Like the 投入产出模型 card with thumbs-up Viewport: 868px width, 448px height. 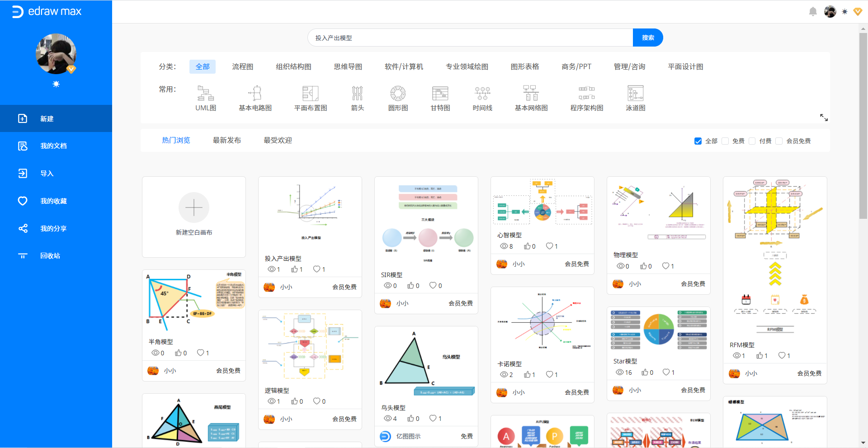click(x=294, y=269)
